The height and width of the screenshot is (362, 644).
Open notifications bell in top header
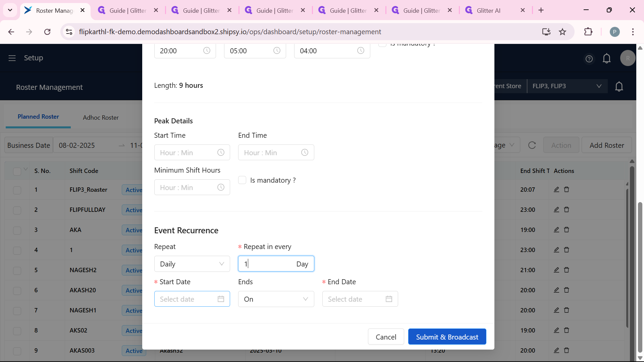coord(606,59)
